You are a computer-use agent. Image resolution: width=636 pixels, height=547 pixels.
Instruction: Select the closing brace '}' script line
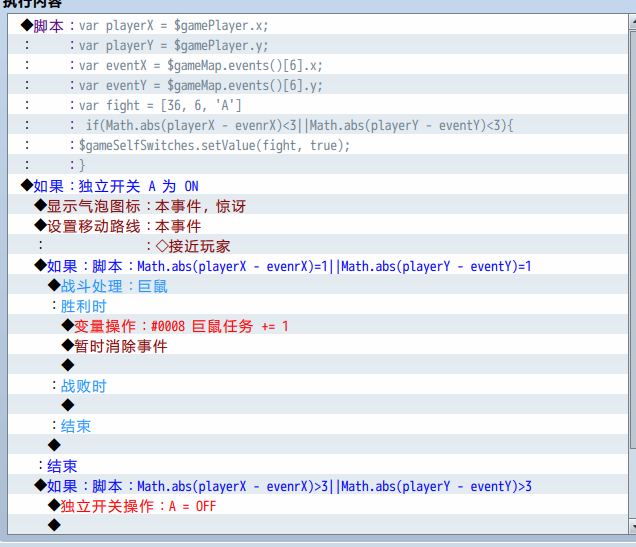click(318, 165)
